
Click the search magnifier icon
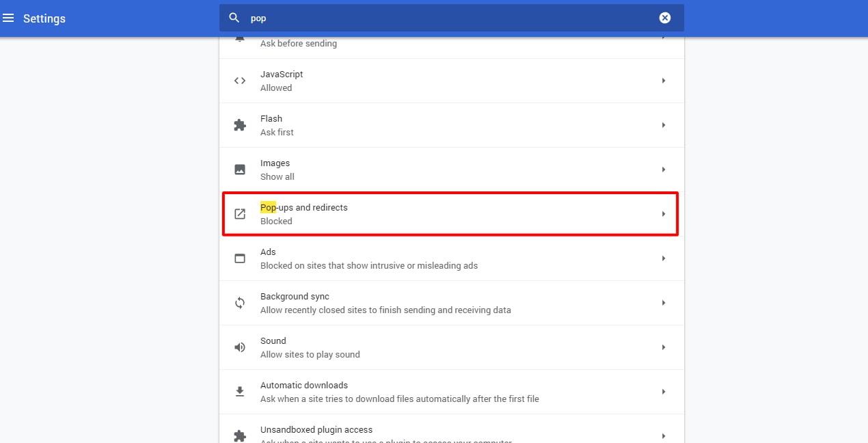pyautogui.click(x=234, y=17)
